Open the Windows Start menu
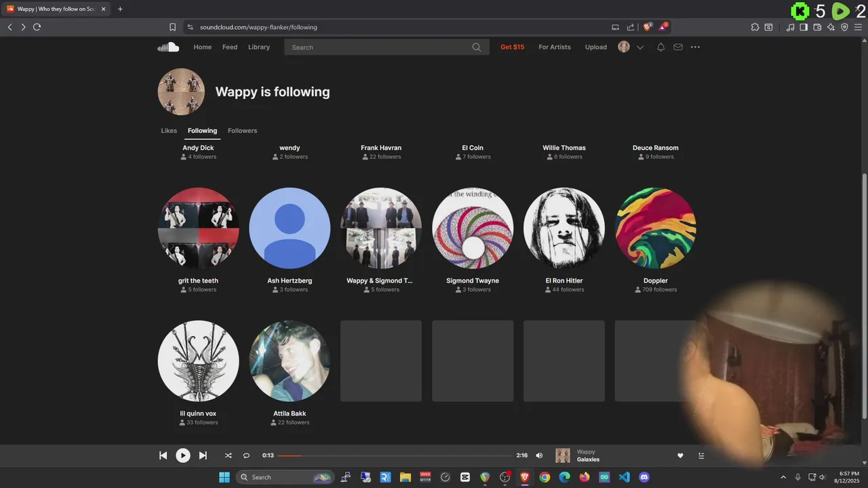 [x=224, y=477]
